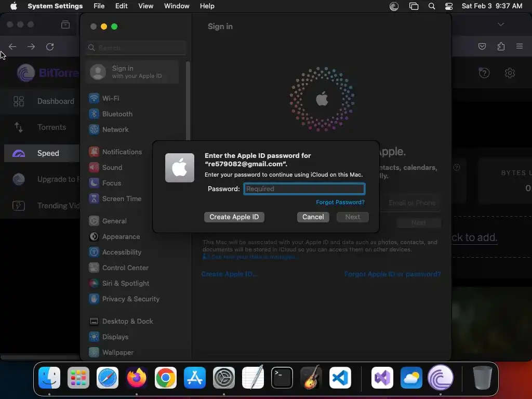Open the Help menu
Screen dimensions: 532x399
click(207, 6)
